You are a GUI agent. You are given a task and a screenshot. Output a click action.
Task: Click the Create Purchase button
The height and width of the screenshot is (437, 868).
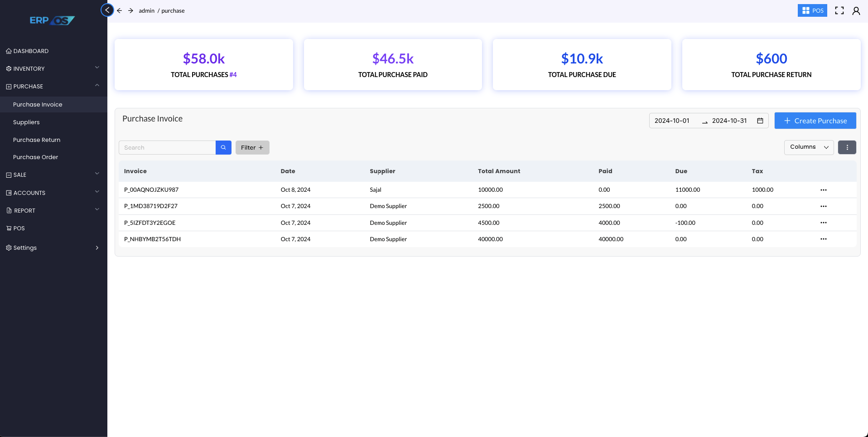[815, 121]
